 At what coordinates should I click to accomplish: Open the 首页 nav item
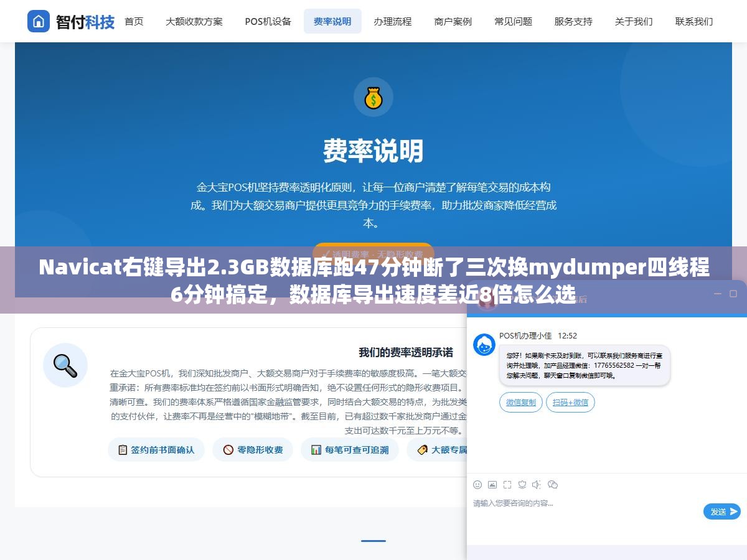pos(134,21)
